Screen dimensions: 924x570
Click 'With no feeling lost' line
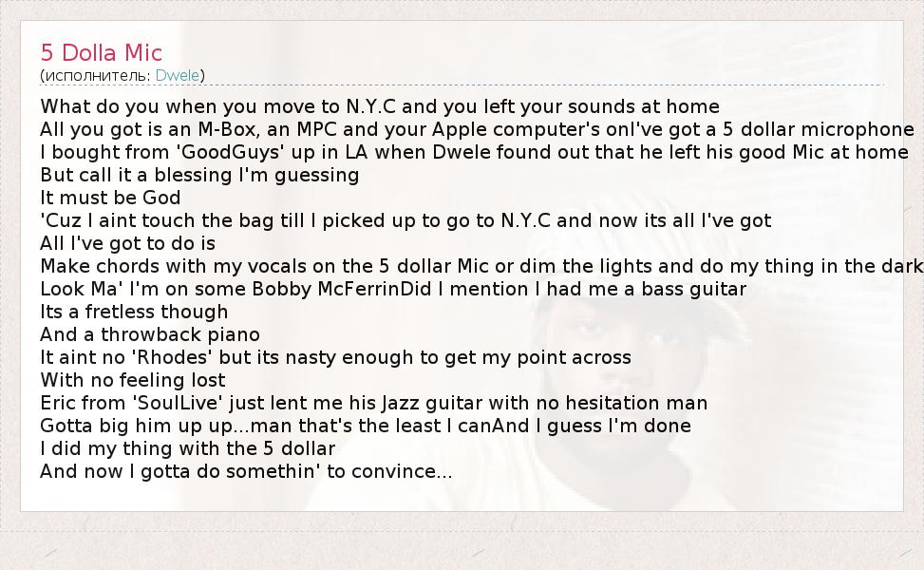point(133,380)
